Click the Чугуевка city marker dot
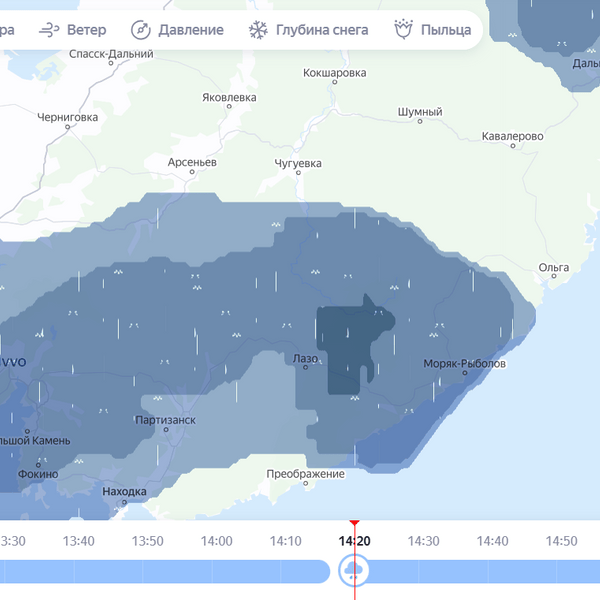The width and height of the screenshot is (600, 600). (x=298, y=174)
